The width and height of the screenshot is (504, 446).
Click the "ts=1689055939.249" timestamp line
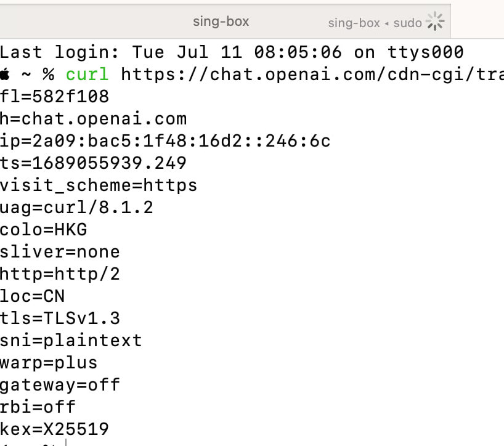pos(92,163)
